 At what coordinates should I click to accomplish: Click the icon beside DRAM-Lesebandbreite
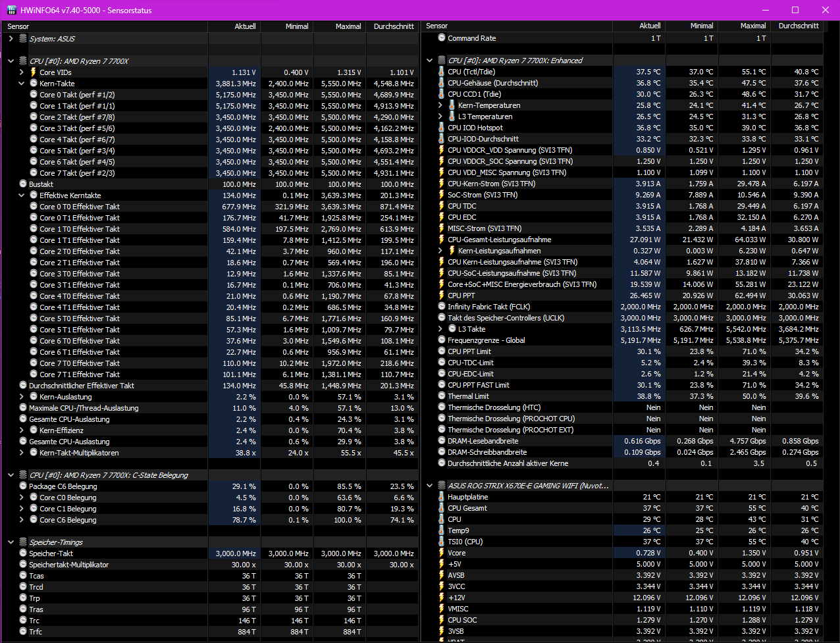tap(442, 441)
